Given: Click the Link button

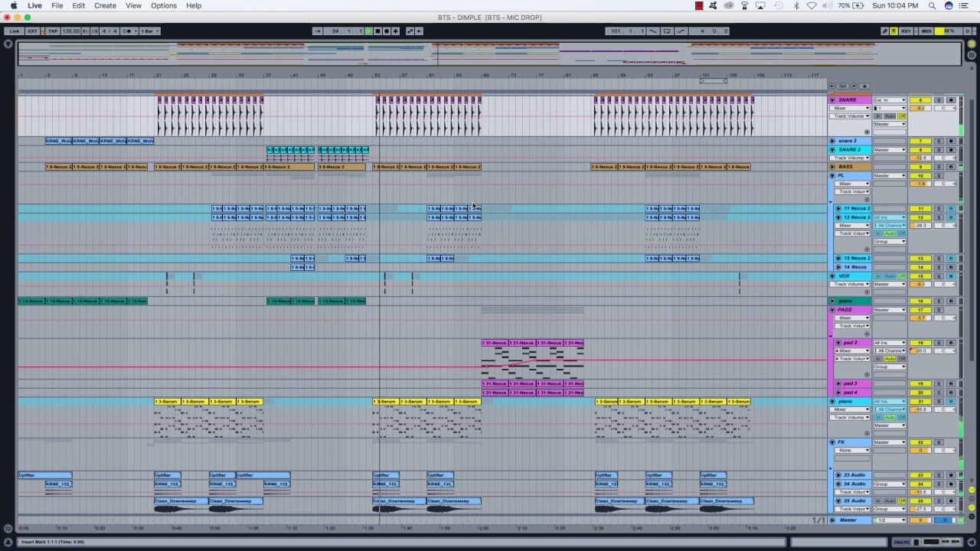Looking at the screenshot, I should [x=15, y=31].
